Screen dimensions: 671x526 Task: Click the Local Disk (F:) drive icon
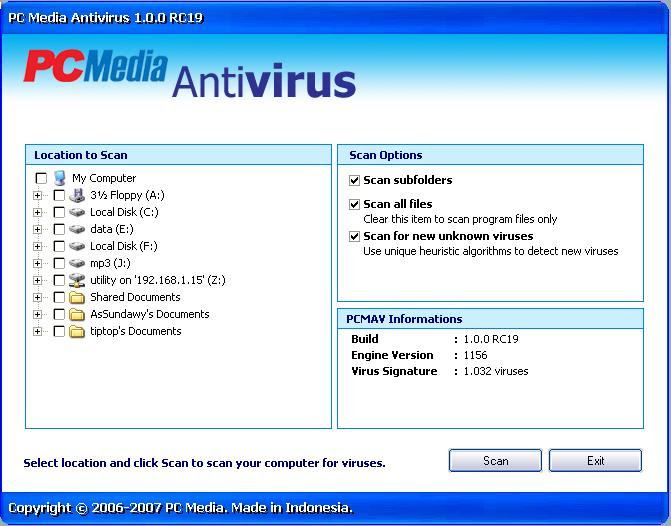tap(77, 246)
